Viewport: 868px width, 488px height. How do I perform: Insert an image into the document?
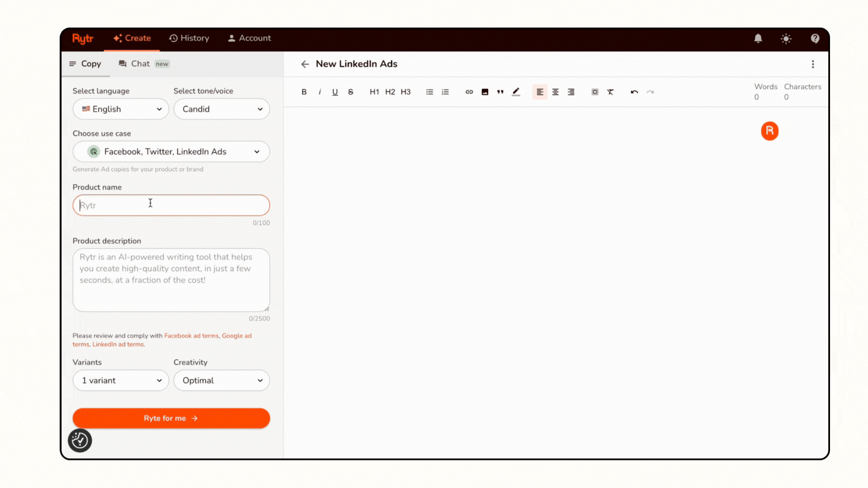click(x=485, y=92)
